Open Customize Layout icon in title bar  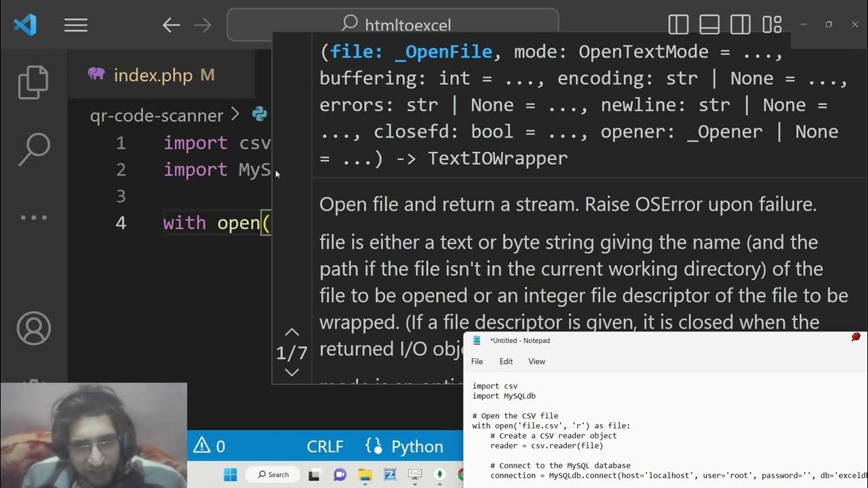772,25
